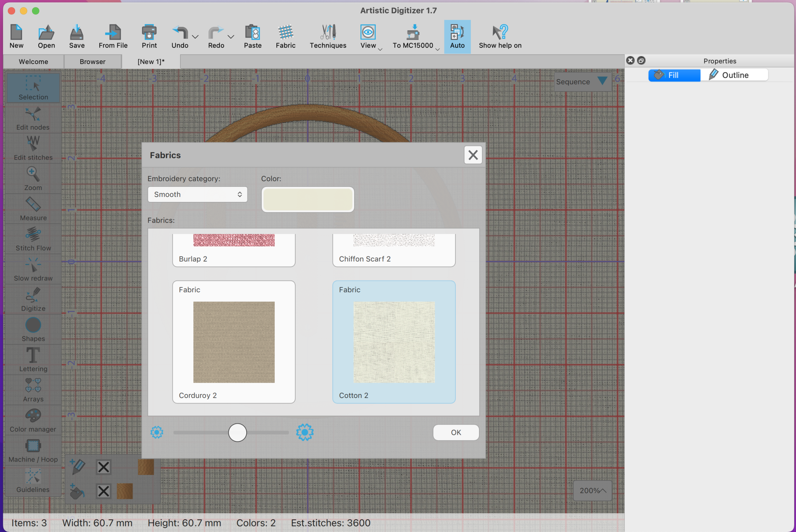Remove fill color with bottom X box
Screen dimensions: 796x532
coord(103,491)
